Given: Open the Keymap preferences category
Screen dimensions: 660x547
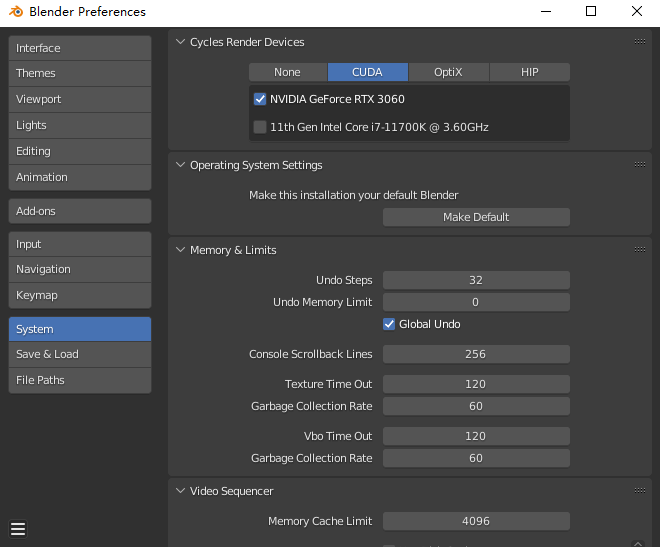Looking at the screenshot, I should (80, 295).
